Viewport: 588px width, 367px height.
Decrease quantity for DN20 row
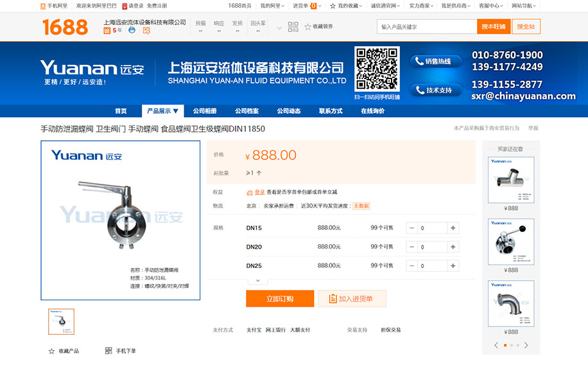[x=411, y=247]
